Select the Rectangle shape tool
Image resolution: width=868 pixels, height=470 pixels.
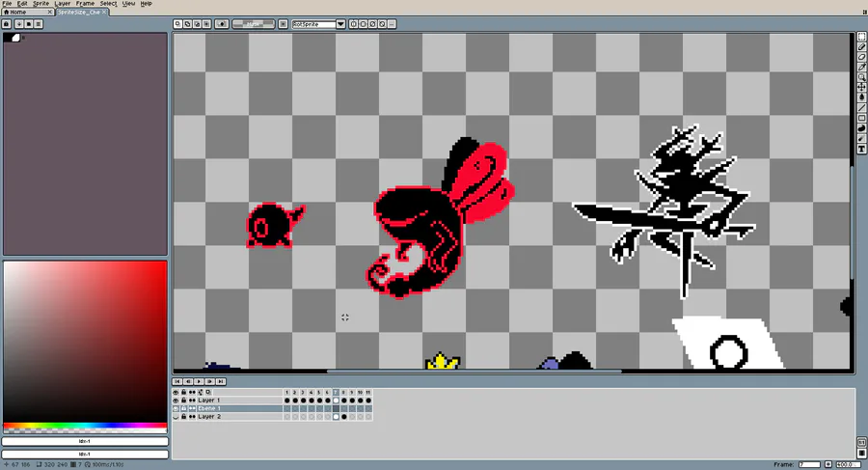pyautogui.click(x=861, y=118)
